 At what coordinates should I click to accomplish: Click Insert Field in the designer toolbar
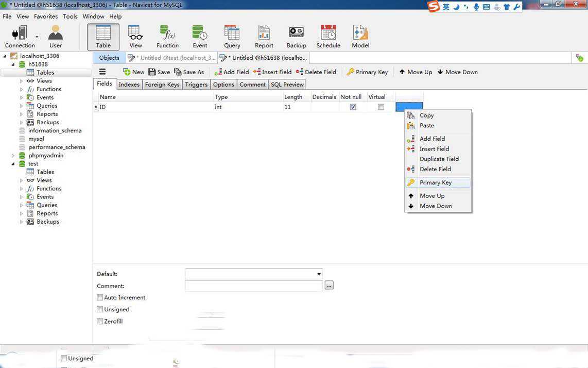coord(272,72)
